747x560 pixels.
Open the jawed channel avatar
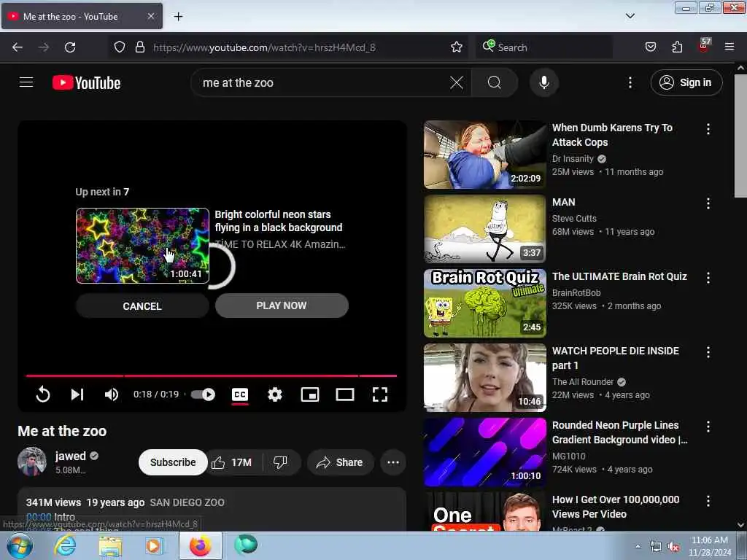click(x=32, y=462)
